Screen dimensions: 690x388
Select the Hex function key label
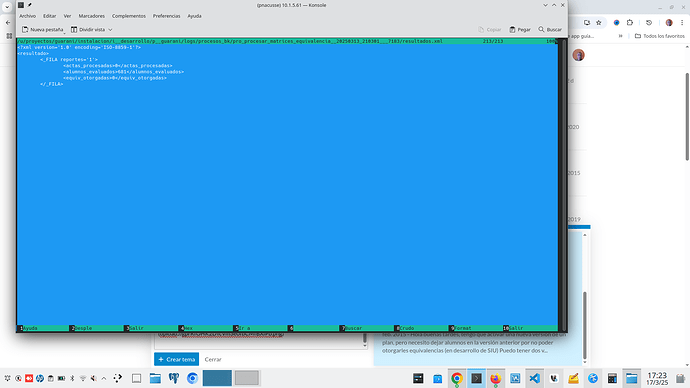pyautogui.click(x=188, y=328)
